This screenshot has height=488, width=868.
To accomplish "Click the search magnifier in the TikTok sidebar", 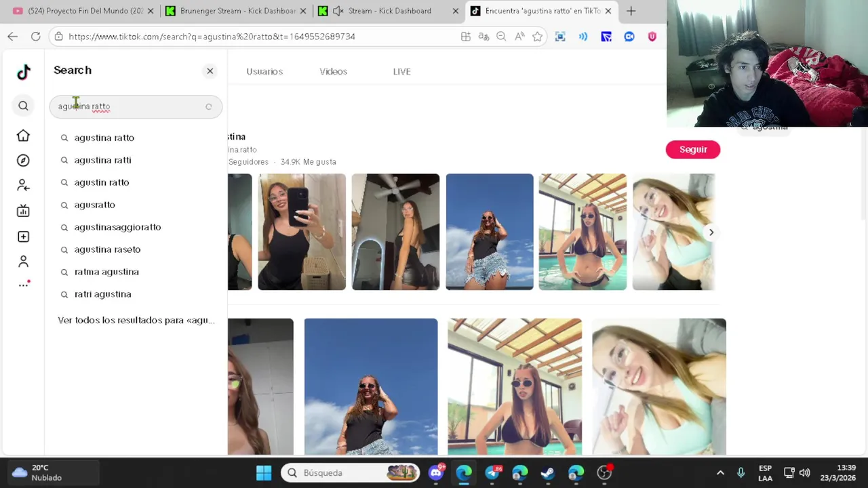I will (23, 106).
